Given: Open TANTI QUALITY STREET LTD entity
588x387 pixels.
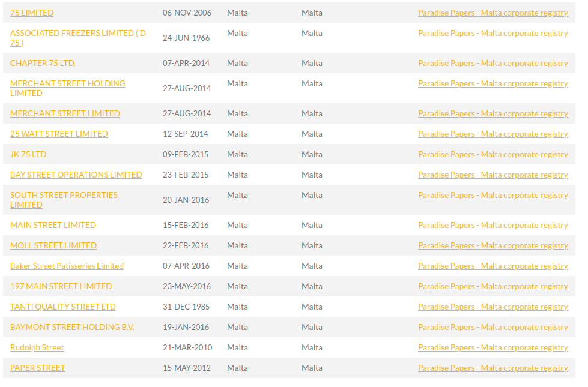Looking at the screenshot, I should click(x=62, y=307).
